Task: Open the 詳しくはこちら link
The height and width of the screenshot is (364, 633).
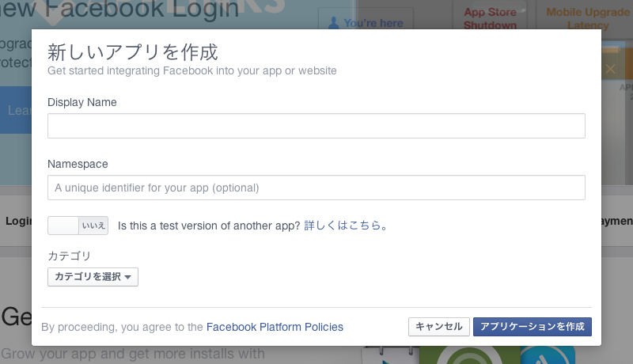Action: [x=346, y=226]
